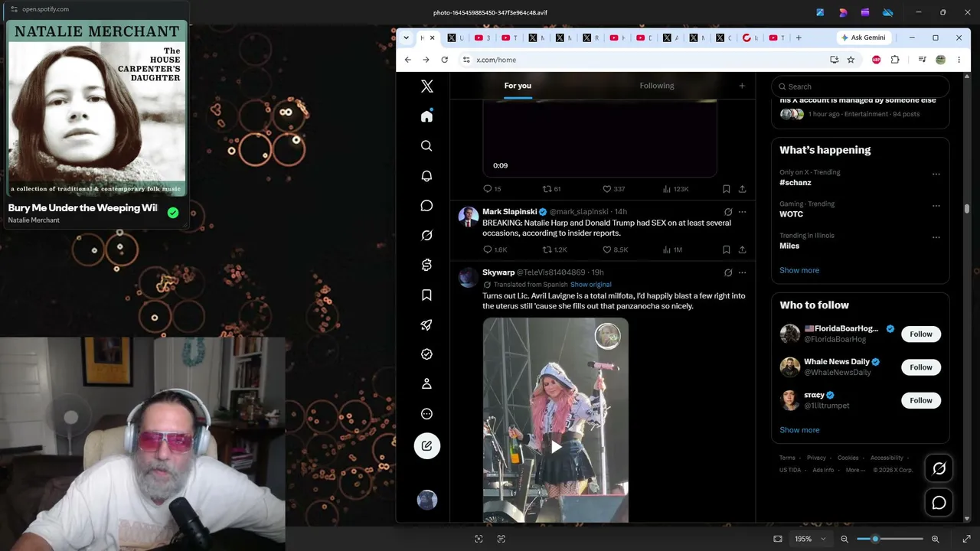Open the rocket icon in X sidebar
Image resolution: width=980 pixels, height=551 pixels.
point(427,325)
